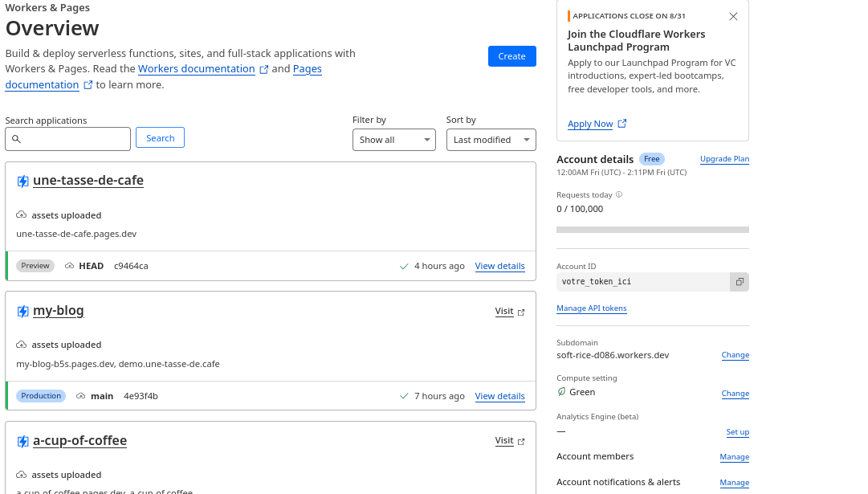Viewport: 868px width, 494px height.
Task: Set up Analytics Engine beta
Action: [x=738, y=432]
